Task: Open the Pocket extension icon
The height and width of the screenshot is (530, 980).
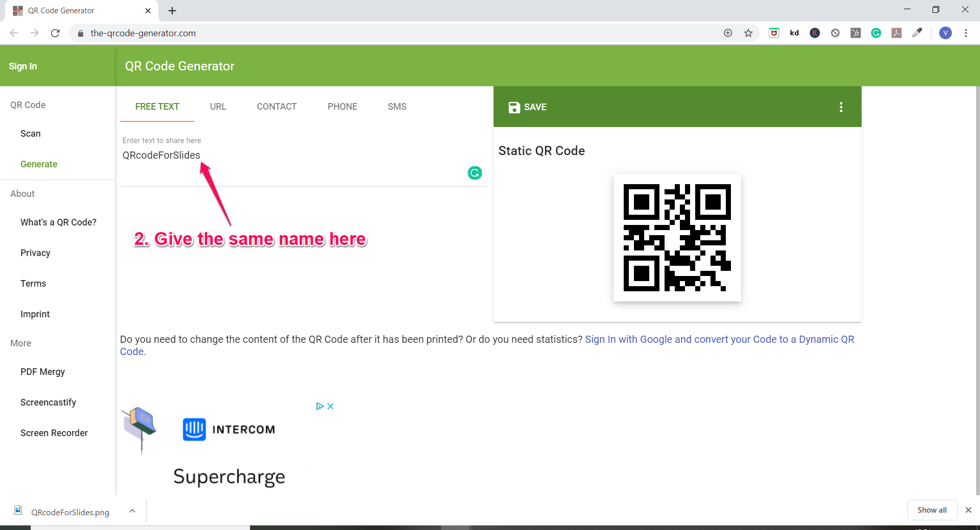Action: pos(774,33)
